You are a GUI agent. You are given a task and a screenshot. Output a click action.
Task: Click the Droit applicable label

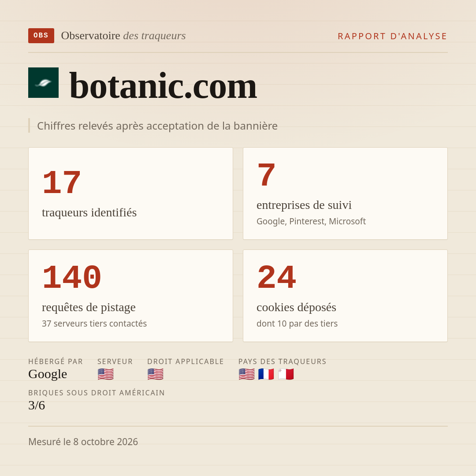(186, 361)
